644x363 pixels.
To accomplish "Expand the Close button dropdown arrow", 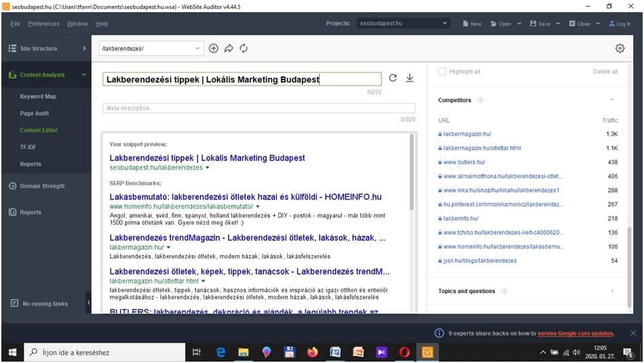I will (x=598, y=24).
